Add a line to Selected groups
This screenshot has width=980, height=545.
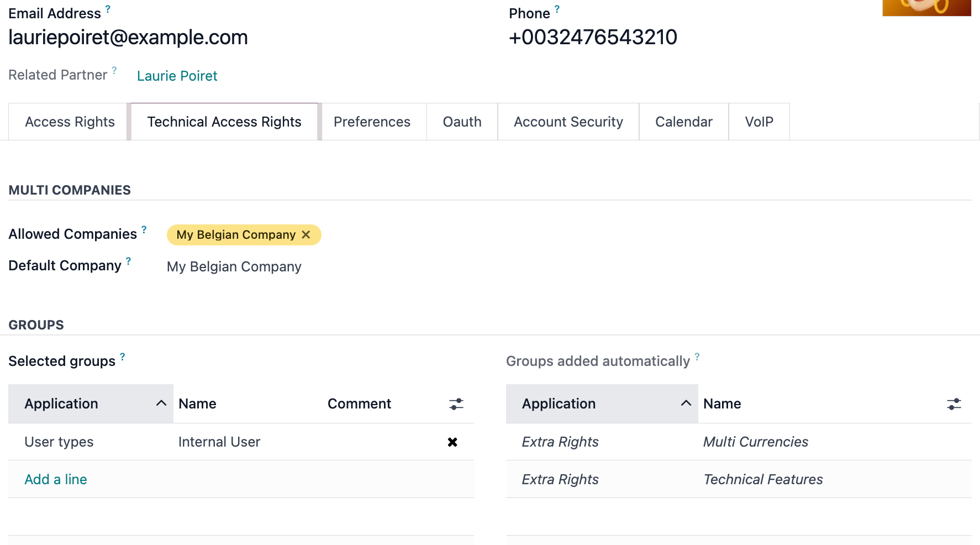pyautogui.click(x=55, y=479)
